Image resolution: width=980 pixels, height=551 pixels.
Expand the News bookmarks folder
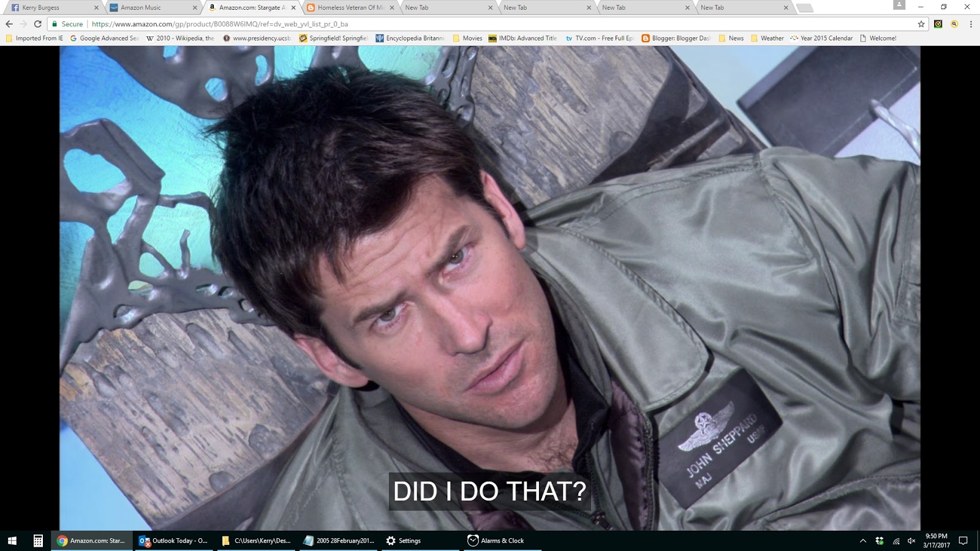(x=731, y=38)
